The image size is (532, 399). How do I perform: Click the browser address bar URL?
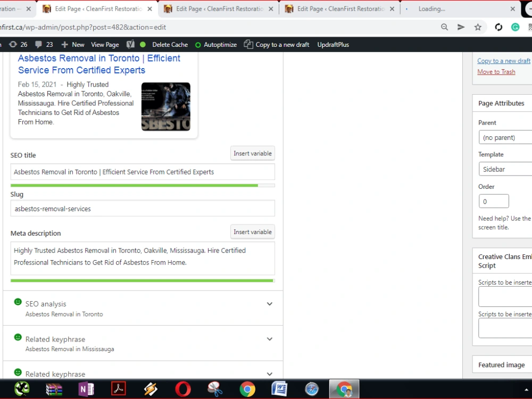[x=83, y=27]
